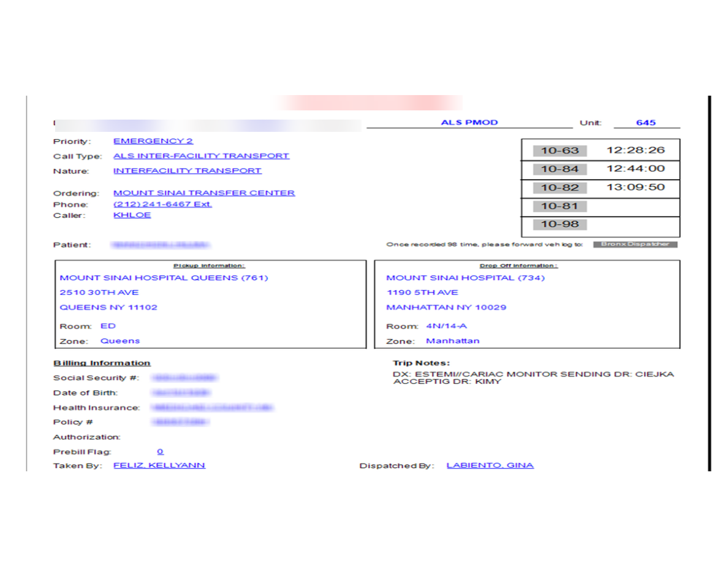Image resolution: width=728 pixels, height=563 pixels.
Task: Click the 10-82 status code
Action: click(560, 188)
